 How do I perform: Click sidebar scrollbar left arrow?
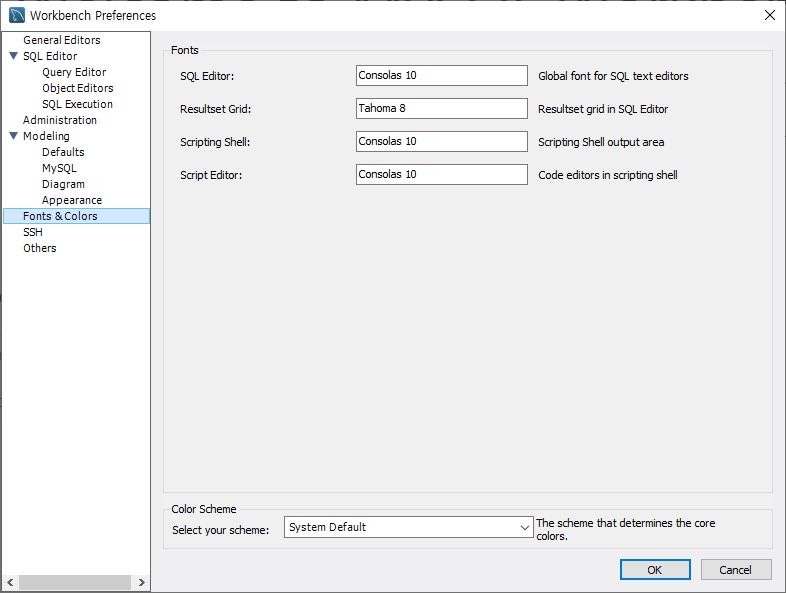10,582
